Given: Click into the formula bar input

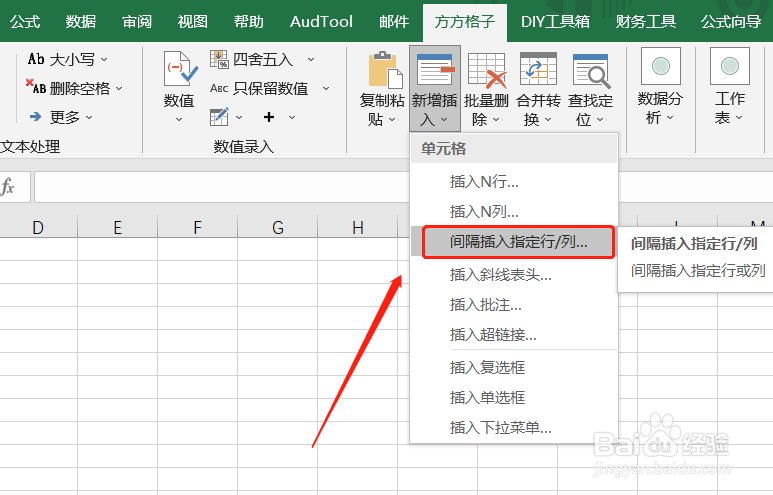Looking at the screenshot, I should coord(222,187).
